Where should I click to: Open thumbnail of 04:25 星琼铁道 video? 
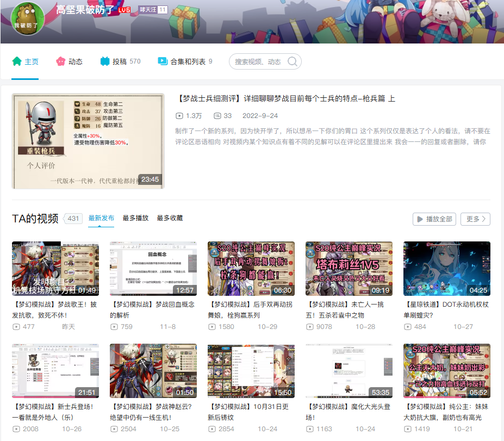447,269
